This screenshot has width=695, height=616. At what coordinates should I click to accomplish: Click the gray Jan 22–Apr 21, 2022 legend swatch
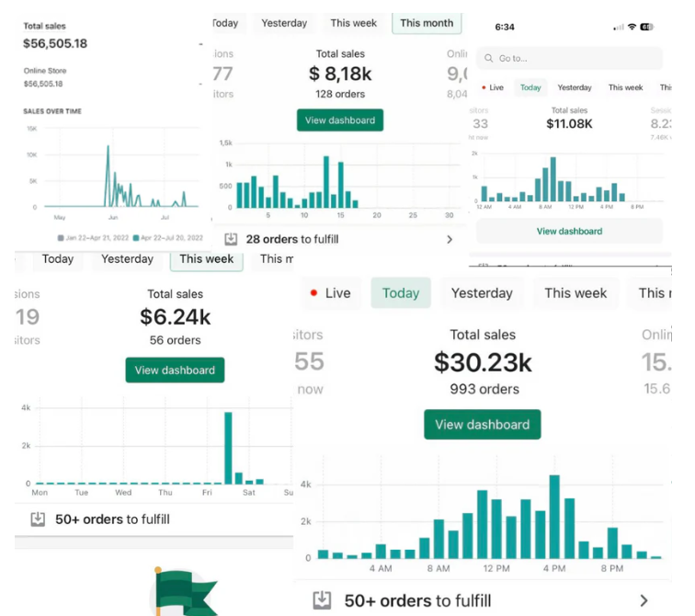(x=61, y=238)
